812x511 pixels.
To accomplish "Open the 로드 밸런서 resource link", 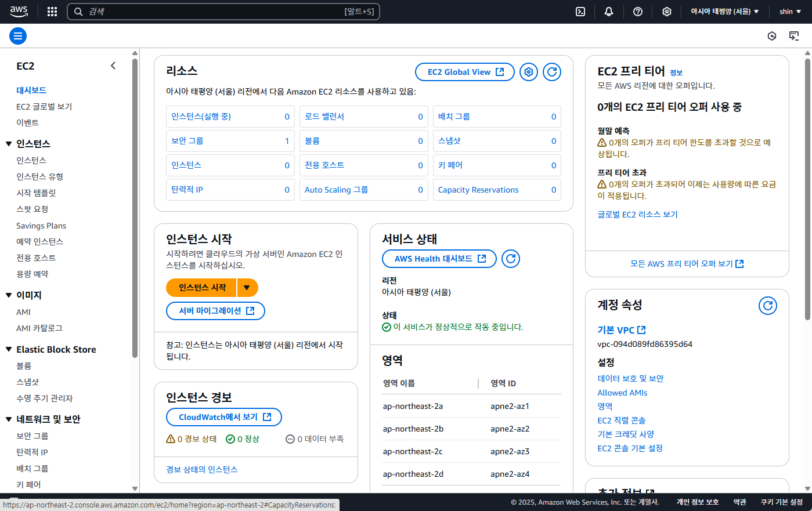I will [324, 117].
